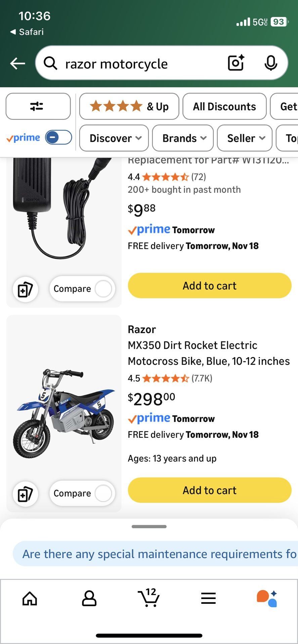Screen dimensions: 298x644
Task: Tap the bottom sheet drag handle
Action: pyautogui.click(x=149, y=527)
